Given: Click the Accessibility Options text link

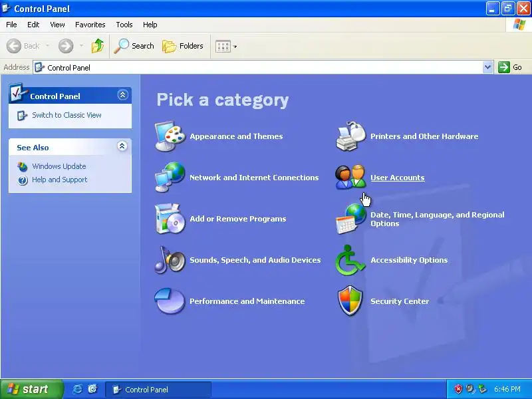Looking at the screenshot, I should tap(409, 260).
